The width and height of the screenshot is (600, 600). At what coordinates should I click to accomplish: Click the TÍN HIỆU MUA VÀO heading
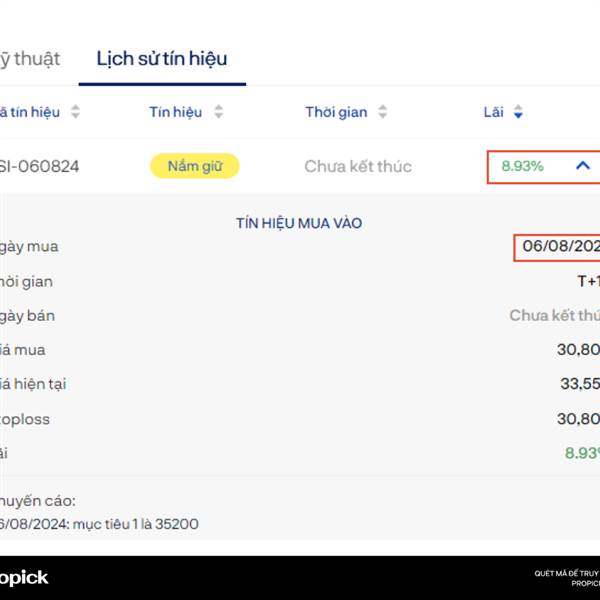click(299, 223)
